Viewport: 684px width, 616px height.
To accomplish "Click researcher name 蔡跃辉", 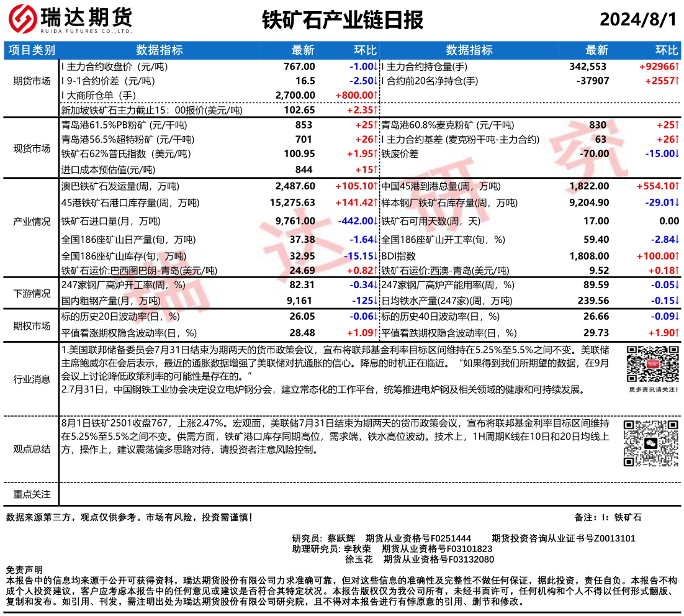I will pyautogui.click(x=341, y=538).
